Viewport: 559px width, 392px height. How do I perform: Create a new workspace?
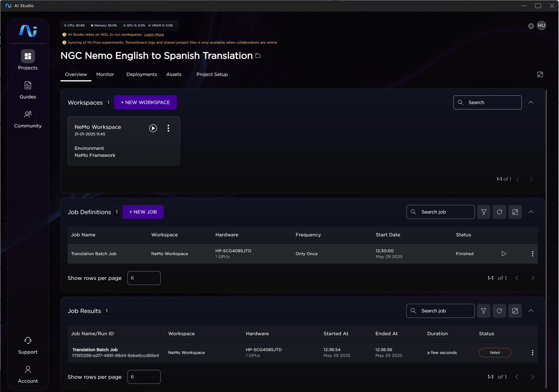[145, 102]
